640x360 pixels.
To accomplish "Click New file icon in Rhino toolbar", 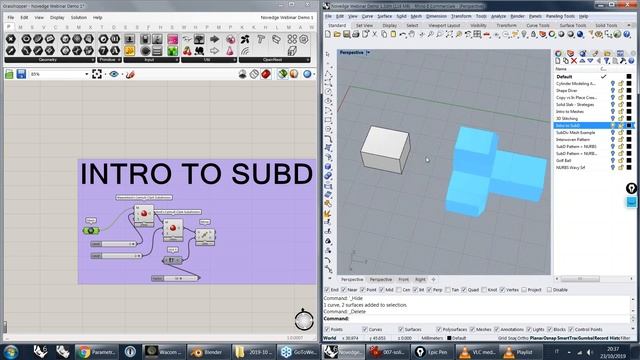I will pos(328,35).
